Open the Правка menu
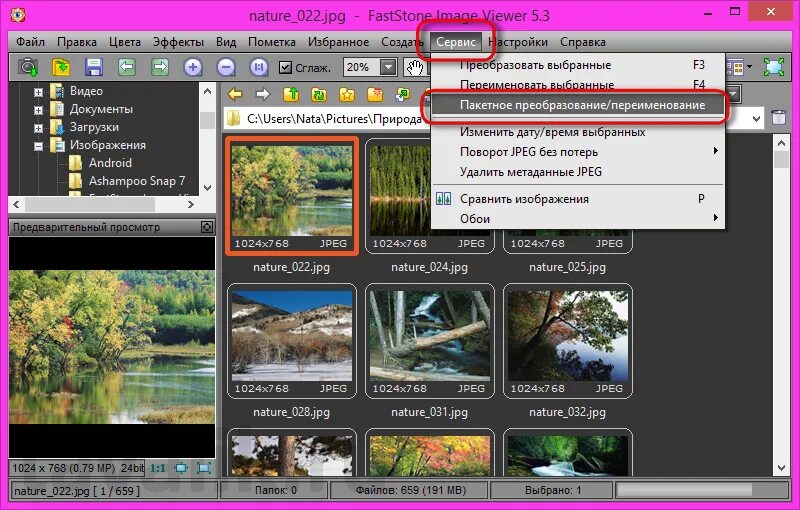The image size is (800, 510). click(77, 42)
